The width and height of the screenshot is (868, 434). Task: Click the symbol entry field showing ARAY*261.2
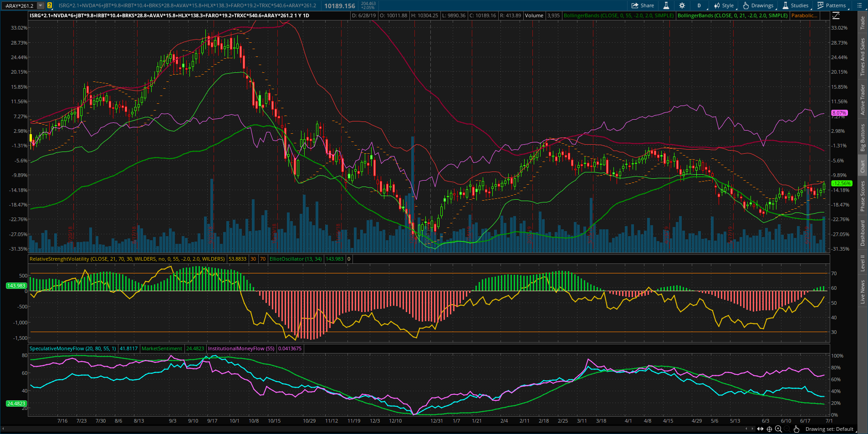[19, 5]
